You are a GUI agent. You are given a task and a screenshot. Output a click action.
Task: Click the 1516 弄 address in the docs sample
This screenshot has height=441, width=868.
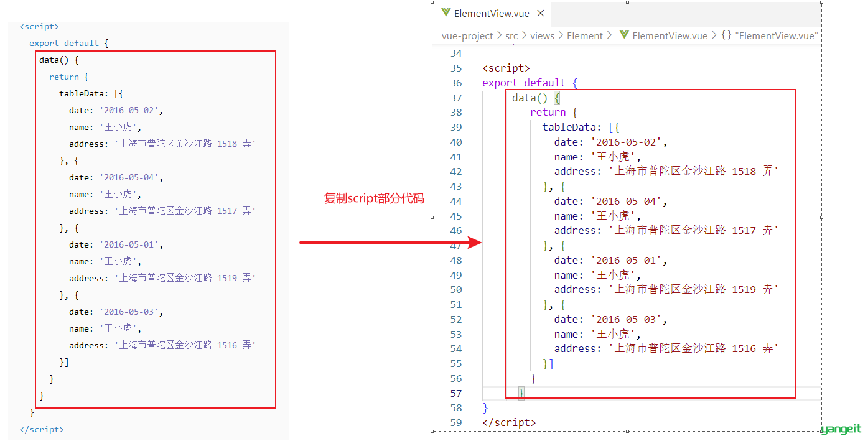click(162, 346)
